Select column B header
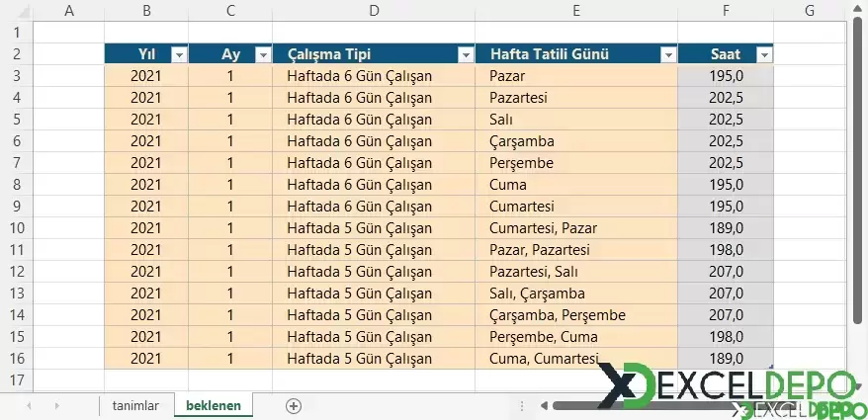This screenshot has width=868, height=420. [x=146, y=10]
